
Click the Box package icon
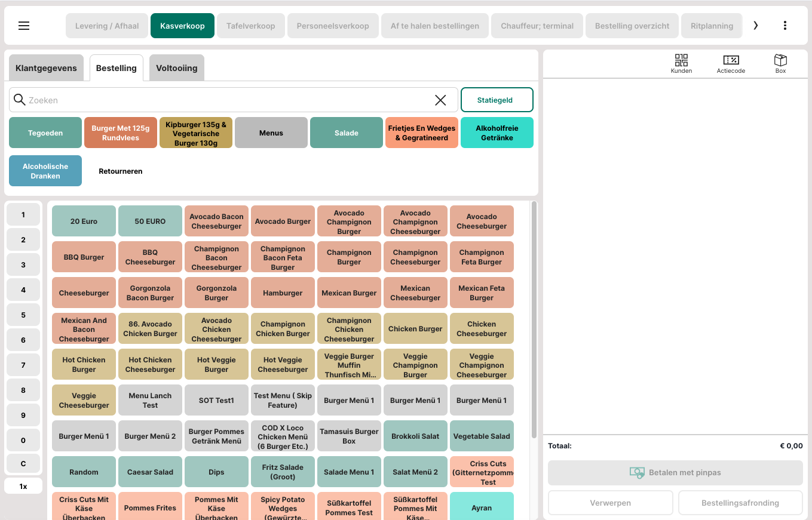pos(780,63)
